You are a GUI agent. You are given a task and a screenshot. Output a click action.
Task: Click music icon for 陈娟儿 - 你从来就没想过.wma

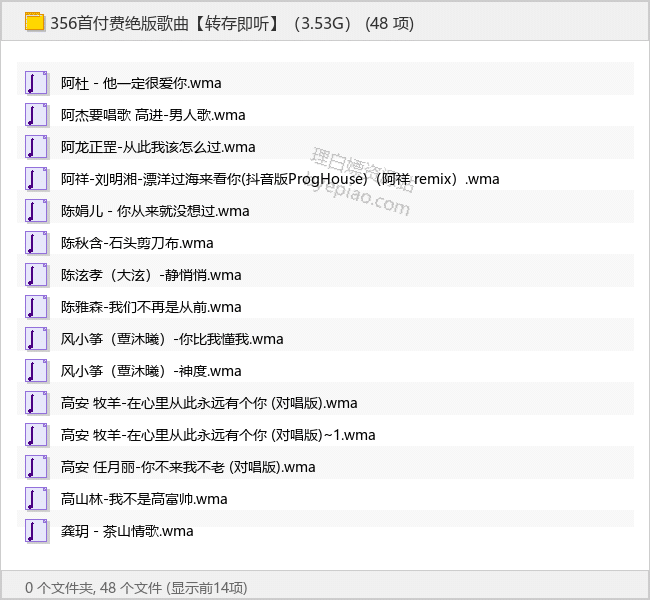(36, 211)
